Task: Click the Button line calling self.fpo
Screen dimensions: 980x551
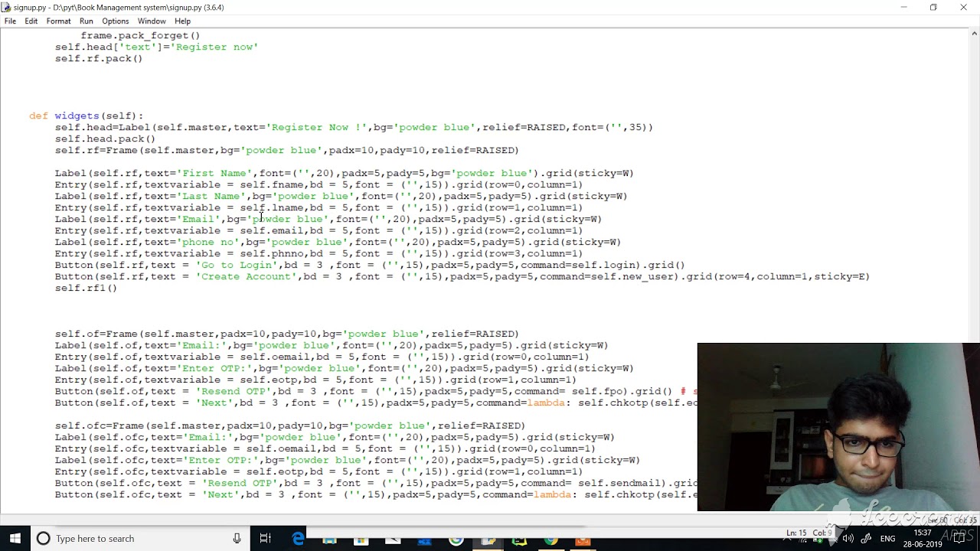Action: [375, 391]
